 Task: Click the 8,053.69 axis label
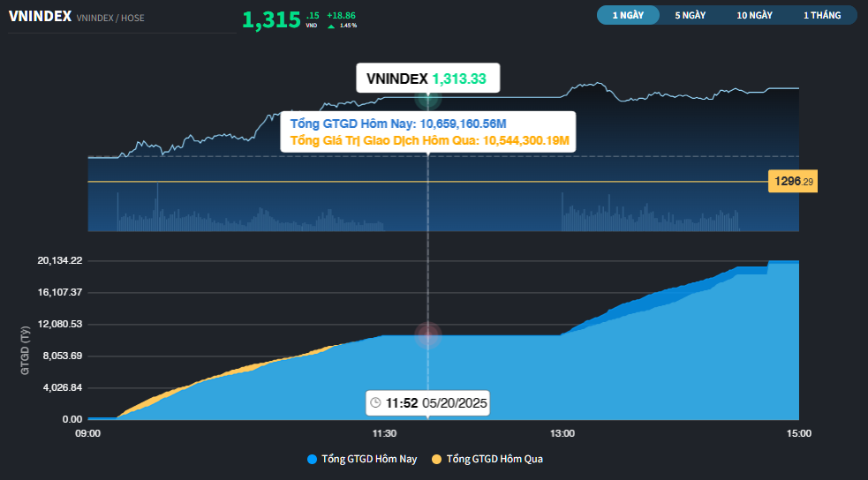[x=63, y=356]
